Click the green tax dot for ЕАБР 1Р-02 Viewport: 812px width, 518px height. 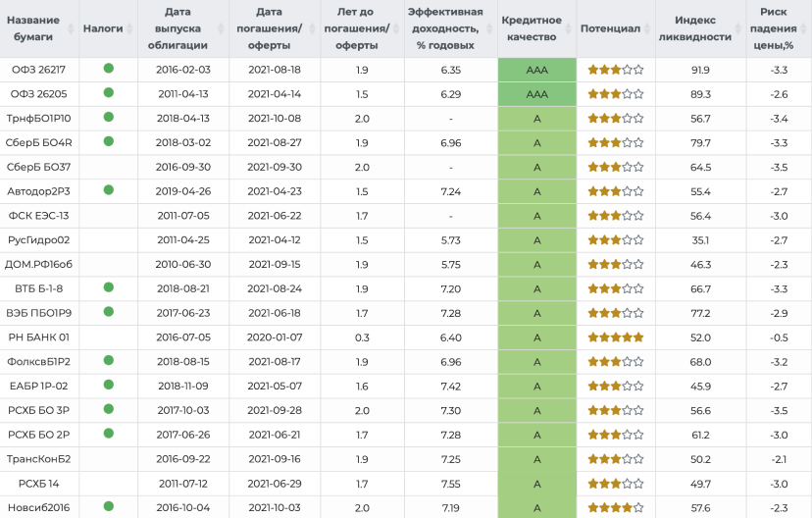click(x=109, y=385)
